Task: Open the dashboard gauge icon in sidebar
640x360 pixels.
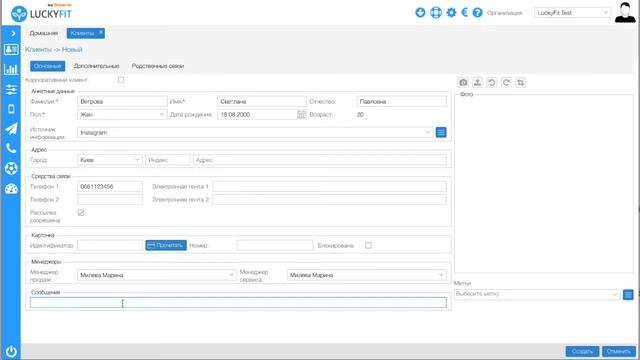Action: pyautogui.click(x=11, y=189)
